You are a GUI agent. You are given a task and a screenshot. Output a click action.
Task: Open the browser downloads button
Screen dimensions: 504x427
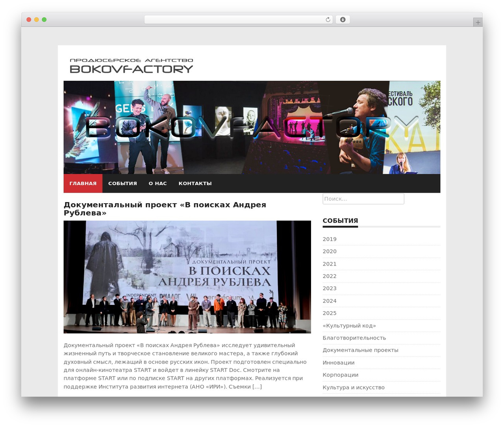click(x=343, y=20)
